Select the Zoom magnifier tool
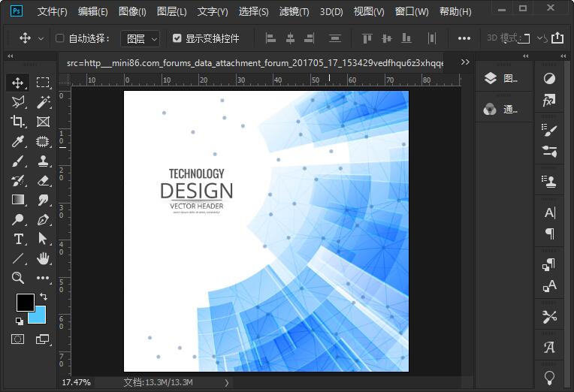574x392 pixels. [x=17, y=278]
